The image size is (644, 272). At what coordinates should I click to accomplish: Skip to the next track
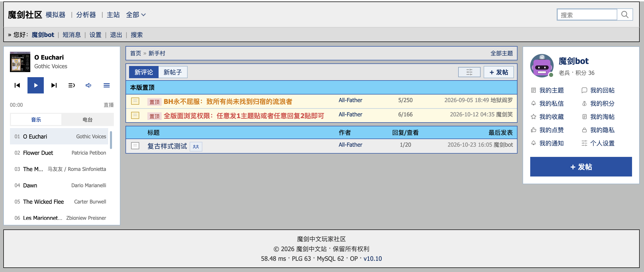coord(54,85)
